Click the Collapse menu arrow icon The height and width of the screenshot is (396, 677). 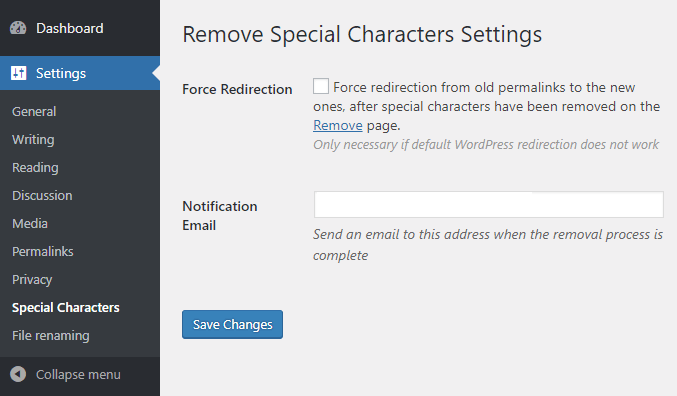point(18,374)
